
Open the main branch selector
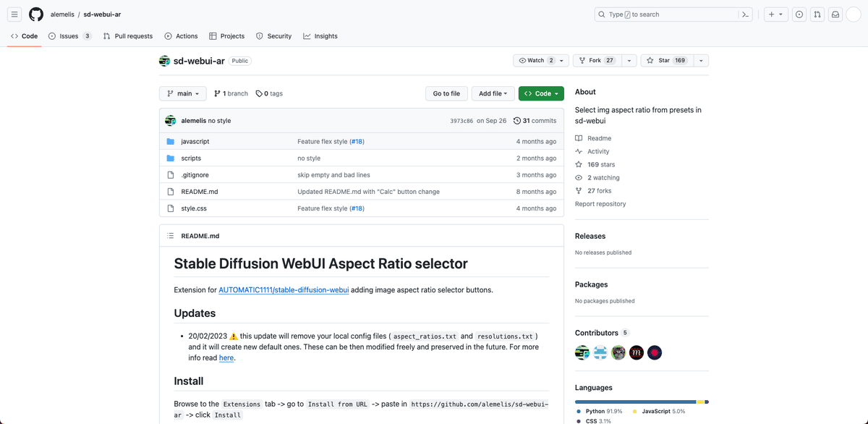[183, 93]
